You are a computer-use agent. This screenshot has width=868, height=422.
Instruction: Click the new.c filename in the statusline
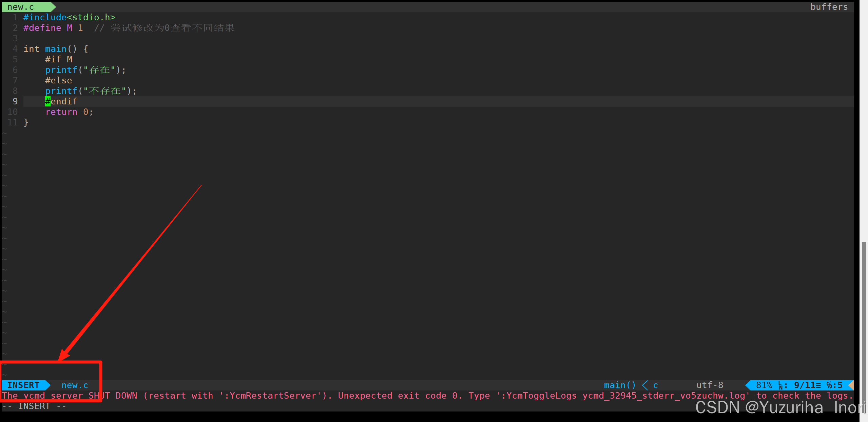pyautogui.click(x=75, y=385)
